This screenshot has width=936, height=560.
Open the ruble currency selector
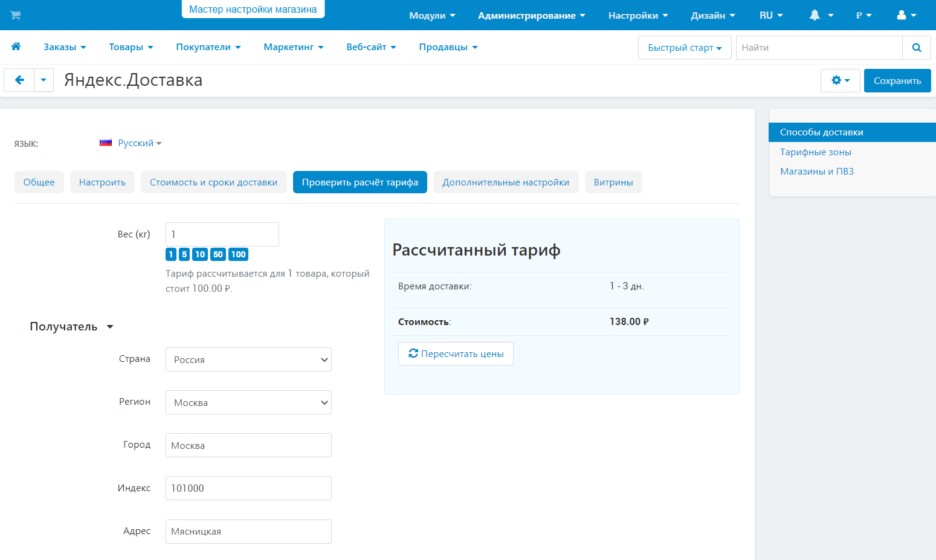863,15
